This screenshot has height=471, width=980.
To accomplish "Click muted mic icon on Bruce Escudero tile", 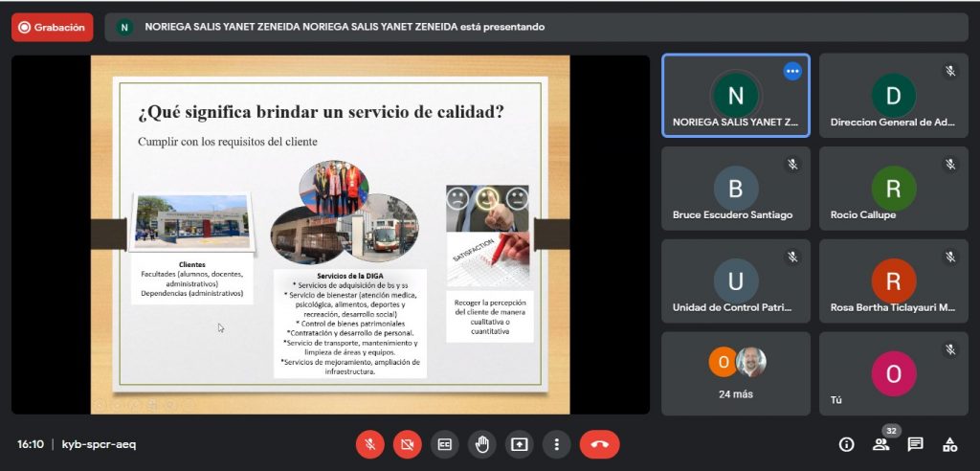I will pos(792,164).
